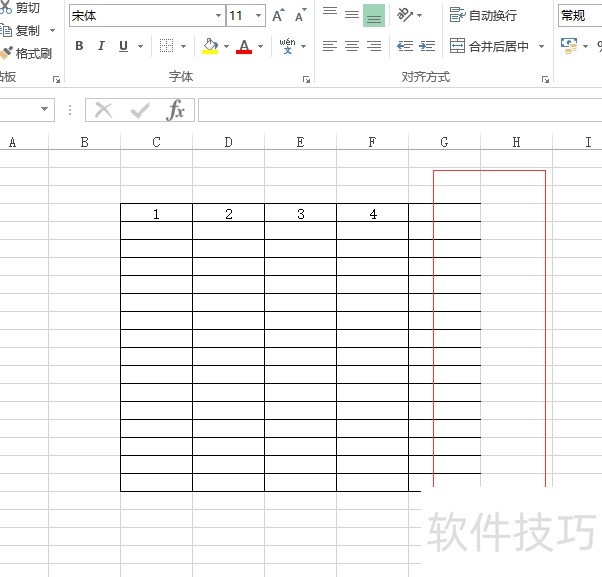
Task: Select middle vertical alignment
Action: pos(352,15)
